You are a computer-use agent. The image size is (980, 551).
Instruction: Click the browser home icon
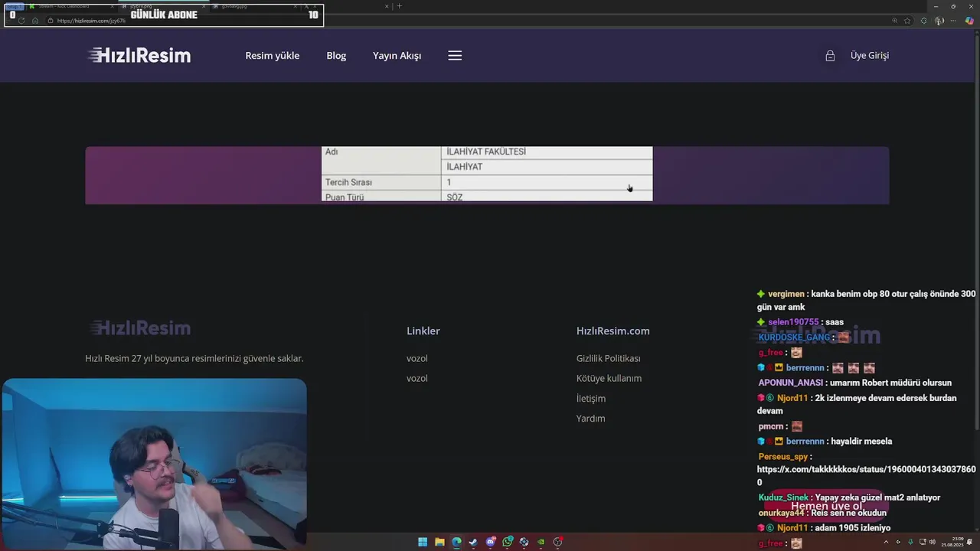click(x=35, y=21)
